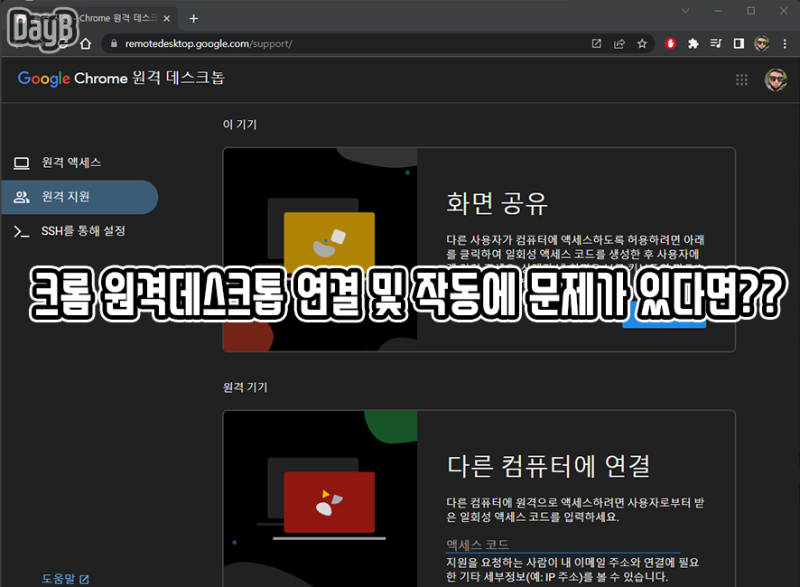Select SSH를 통해 설정 in the sidebar
This screenshot has height=587, width=800.
coord(80,231)
